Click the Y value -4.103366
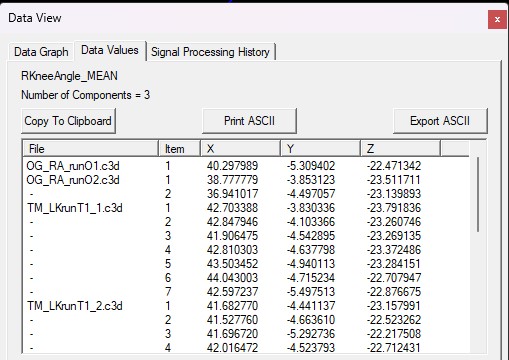The height and width of the screenshot is (360, 509). coord(311,222)
